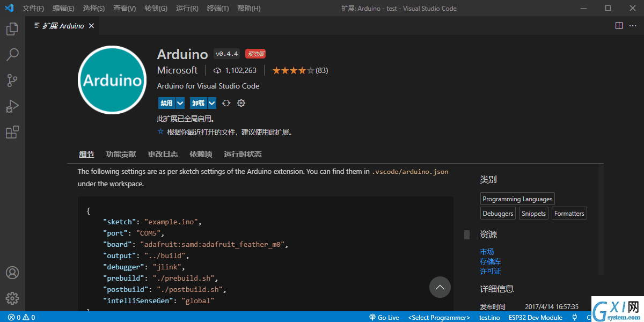Click the install count cloud icon
Screen dimensions: 644x322
pyautogui.click(x=217, y=70)
